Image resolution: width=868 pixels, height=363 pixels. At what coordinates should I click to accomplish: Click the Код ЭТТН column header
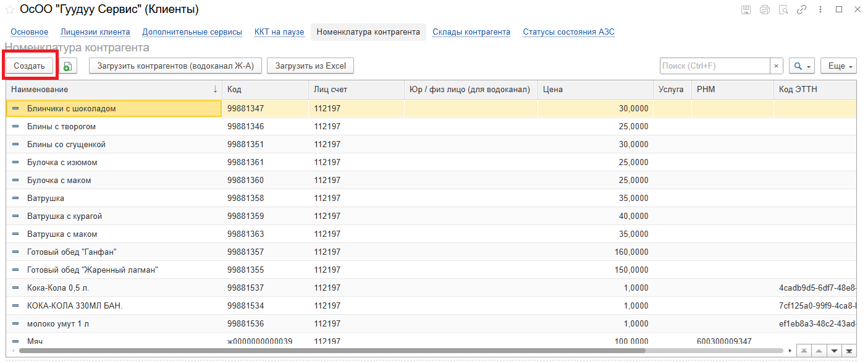tap(815, 90)
